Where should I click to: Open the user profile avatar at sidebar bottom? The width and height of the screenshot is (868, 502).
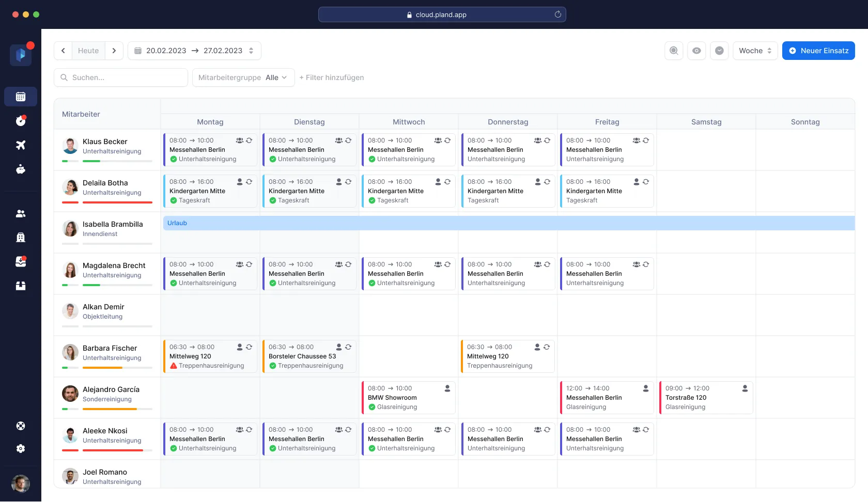(21, 484)
